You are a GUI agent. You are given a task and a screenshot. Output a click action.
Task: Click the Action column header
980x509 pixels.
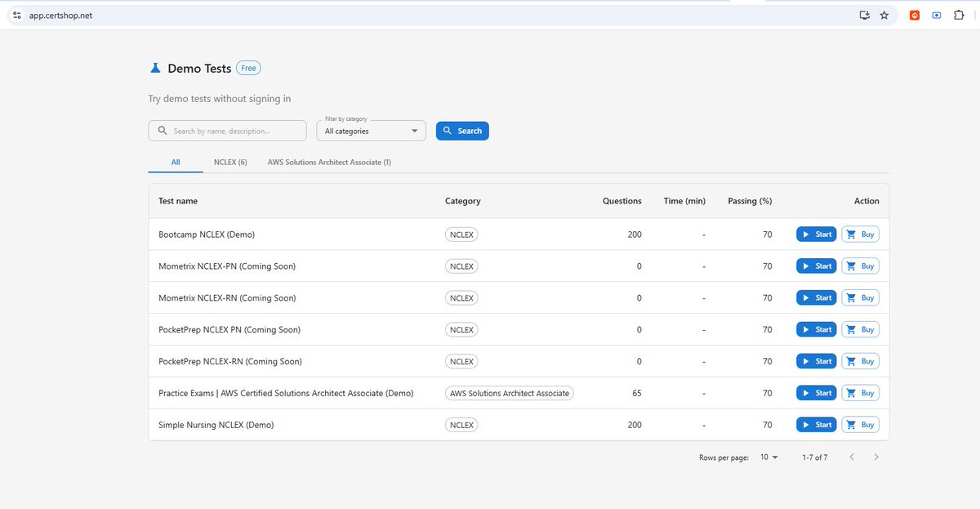(866, 201)
